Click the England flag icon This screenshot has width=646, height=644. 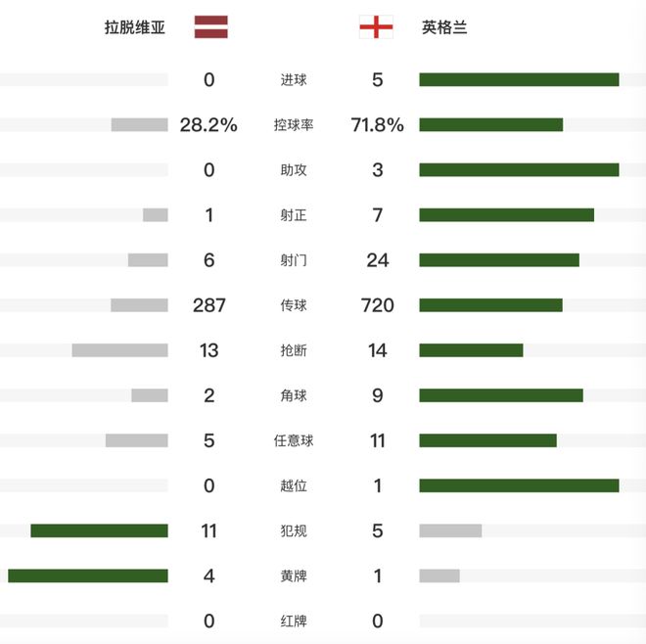click(x=376, y=27)
